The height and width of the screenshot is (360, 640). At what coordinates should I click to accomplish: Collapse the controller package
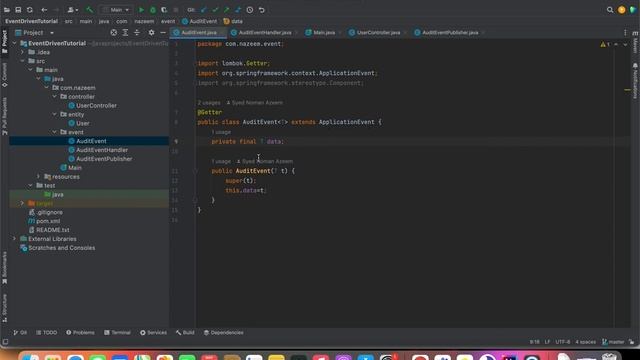pos(55,97)
